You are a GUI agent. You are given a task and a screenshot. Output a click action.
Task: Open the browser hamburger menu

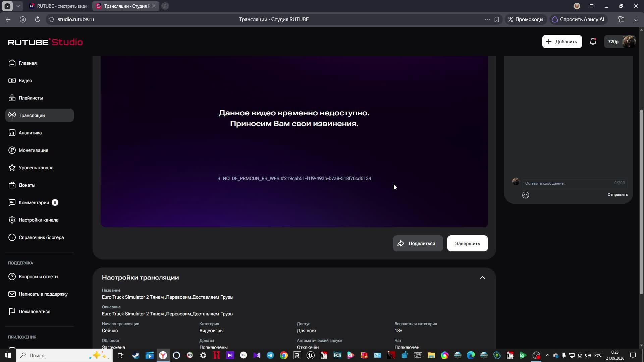592,6
